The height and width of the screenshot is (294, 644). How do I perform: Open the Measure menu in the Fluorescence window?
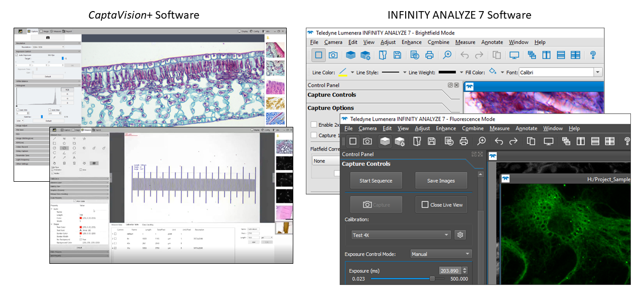pos(499,128)
